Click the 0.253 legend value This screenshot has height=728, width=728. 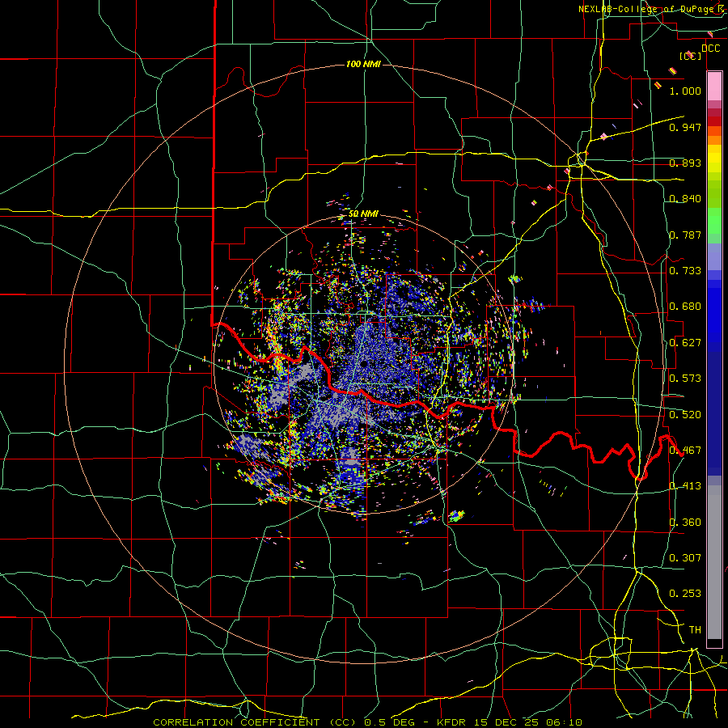click(x=685, y=594)
